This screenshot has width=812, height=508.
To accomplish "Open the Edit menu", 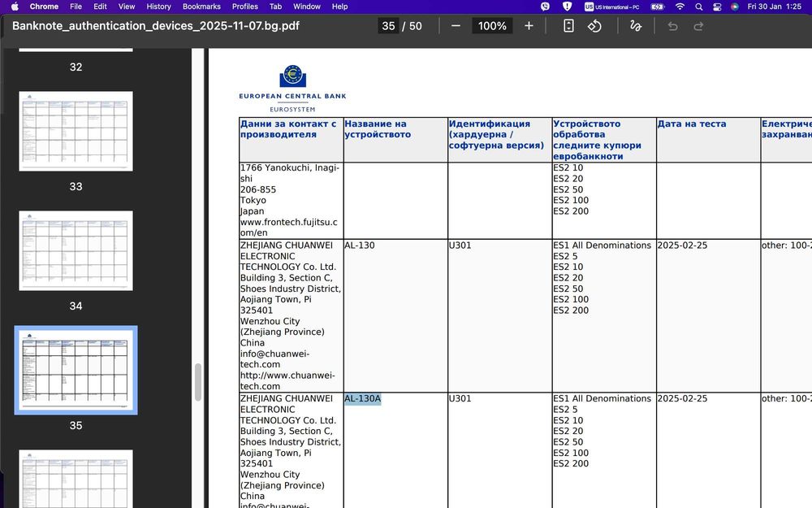I will [100, 7].
